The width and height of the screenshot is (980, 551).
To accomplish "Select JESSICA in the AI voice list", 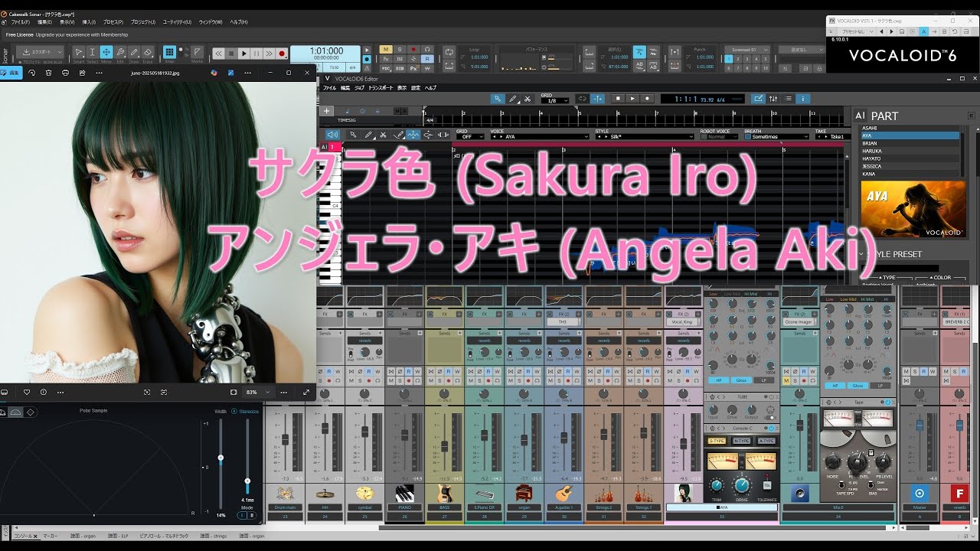I will [x=910, y=166].
